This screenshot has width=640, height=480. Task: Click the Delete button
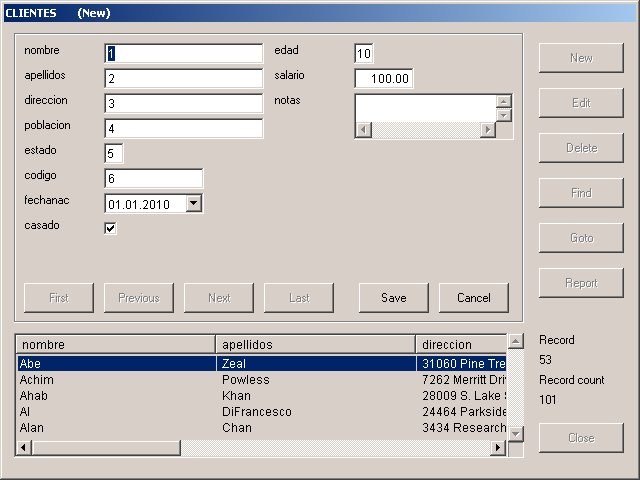[581, 148]
